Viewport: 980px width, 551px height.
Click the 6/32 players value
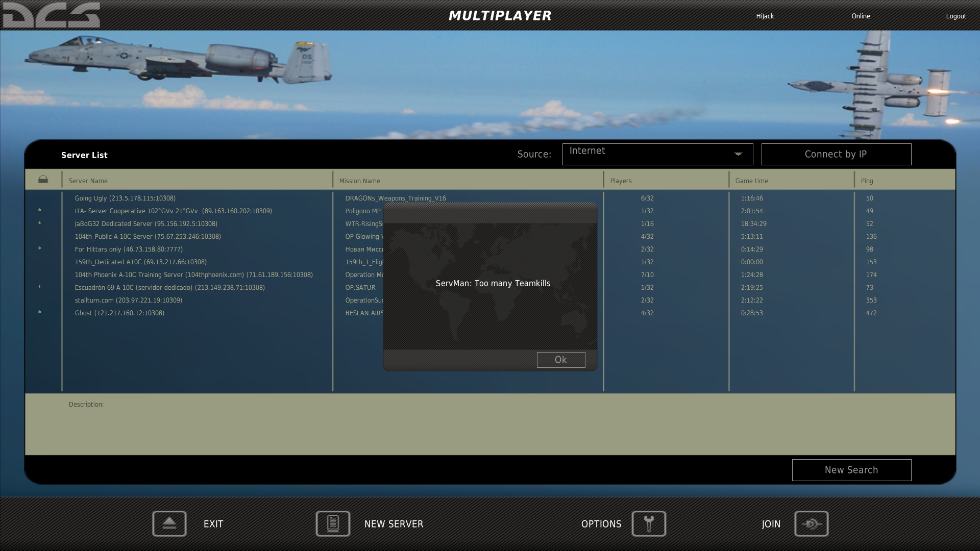(647, 198)
